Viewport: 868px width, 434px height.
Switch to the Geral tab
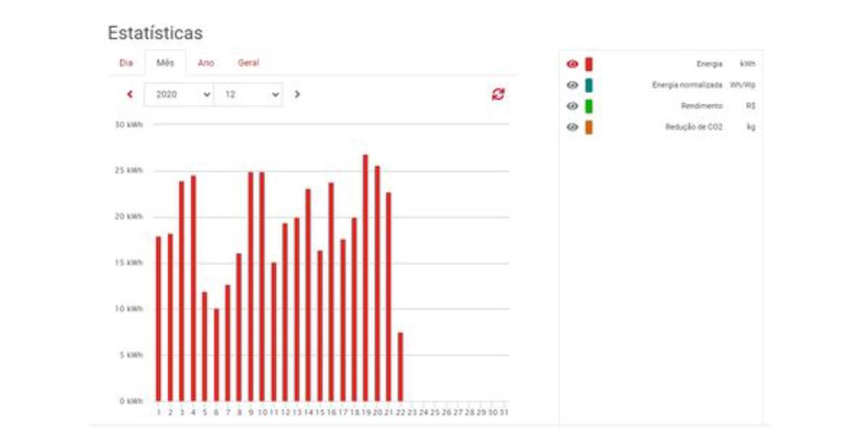tap(248, 63)
